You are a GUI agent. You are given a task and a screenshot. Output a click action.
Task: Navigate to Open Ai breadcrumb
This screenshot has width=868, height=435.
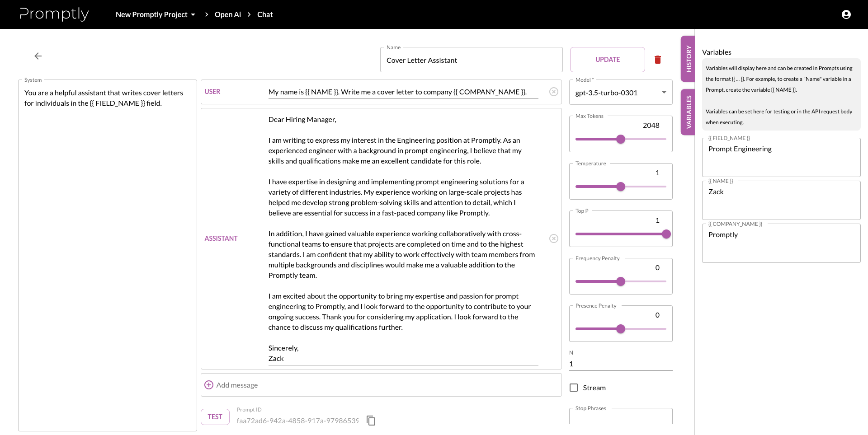(228, 14)
